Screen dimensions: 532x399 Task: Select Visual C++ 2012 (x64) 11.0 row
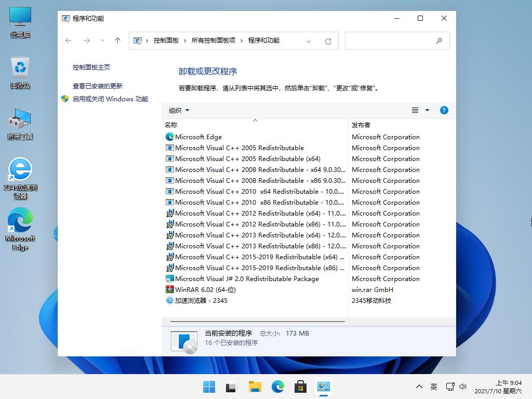(256, 213)
